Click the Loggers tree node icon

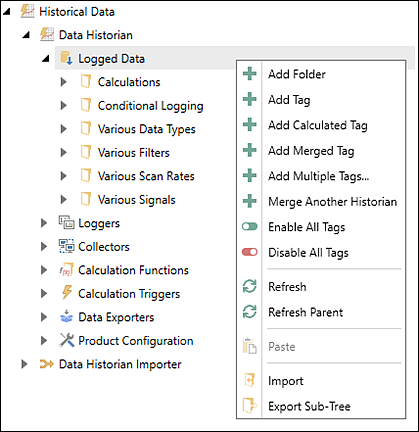[66, 223]
